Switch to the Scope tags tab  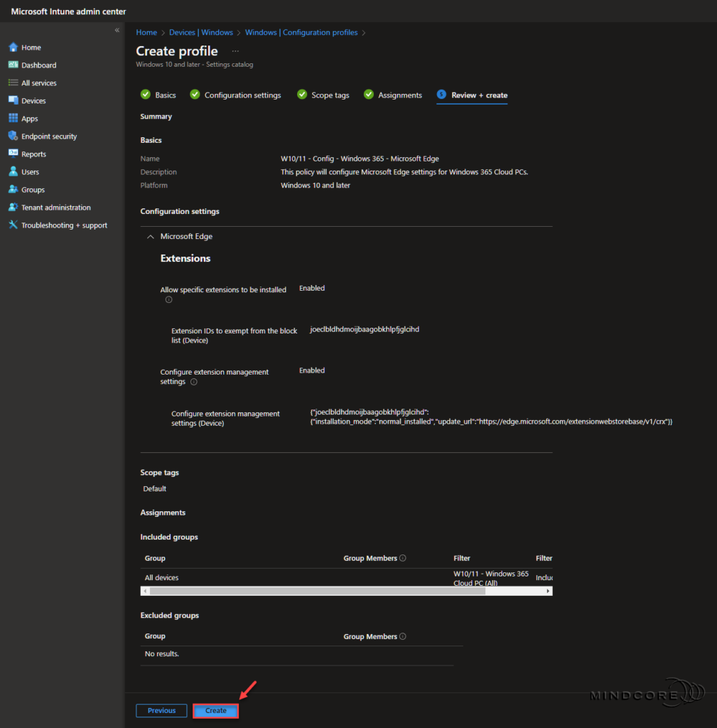tap(329, 95)
